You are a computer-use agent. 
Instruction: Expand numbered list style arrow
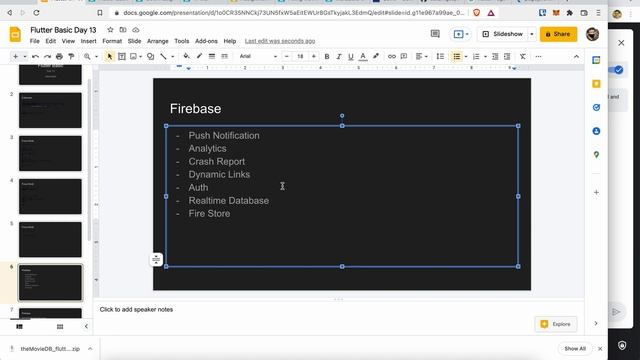(485, 56)
